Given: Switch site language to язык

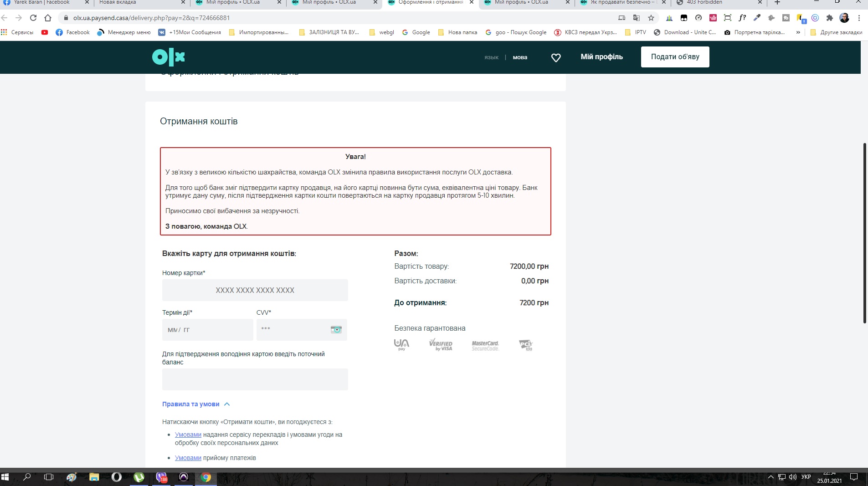Looking at the screenshot, I should click(491, 58).
